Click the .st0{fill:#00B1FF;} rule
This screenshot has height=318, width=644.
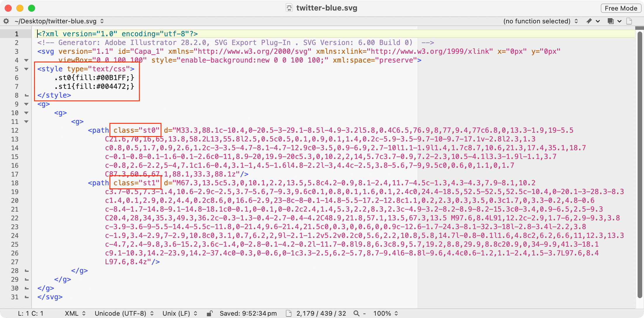pos(94,78)
